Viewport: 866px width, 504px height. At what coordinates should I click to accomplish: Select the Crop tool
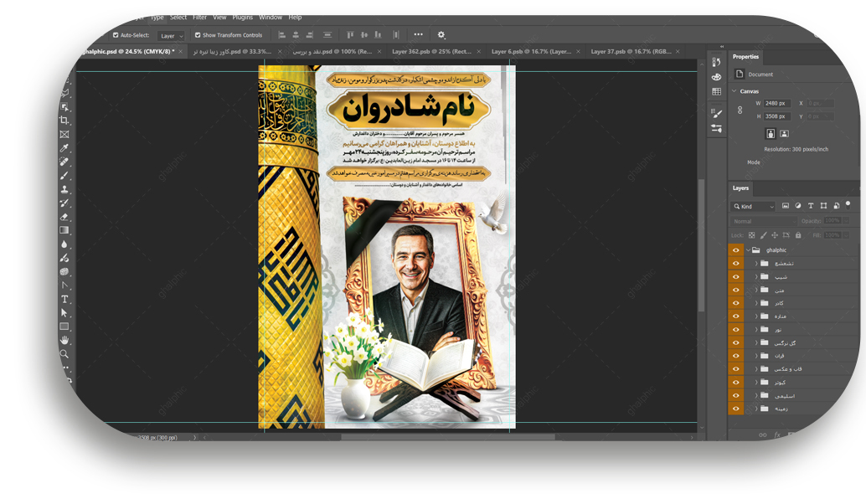coord(64,121)
